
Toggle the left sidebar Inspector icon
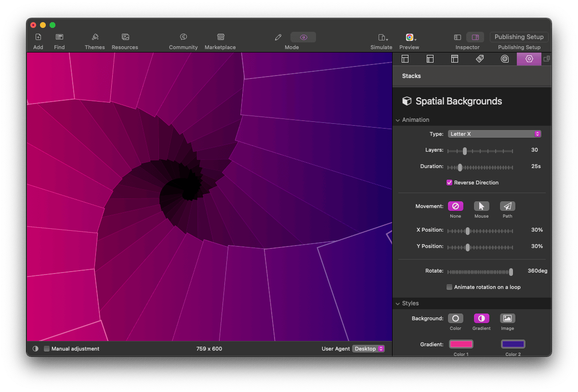[458, 37]
